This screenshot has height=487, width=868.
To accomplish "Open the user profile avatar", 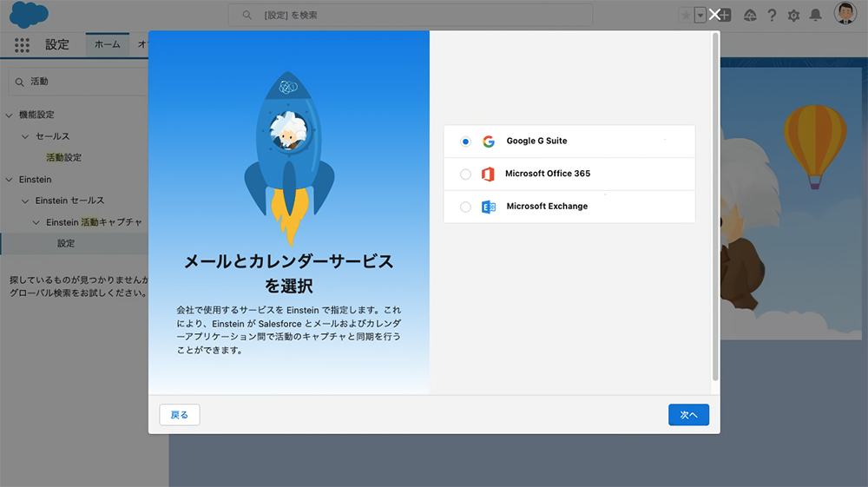I will coord(845,13).
